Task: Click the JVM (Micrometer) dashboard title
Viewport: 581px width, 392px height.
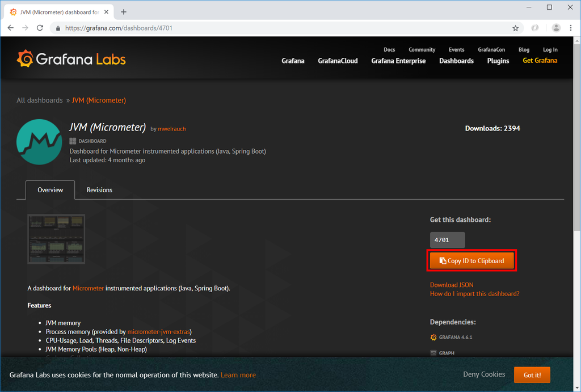Action: pyautogui.click(x=107, y=127)
